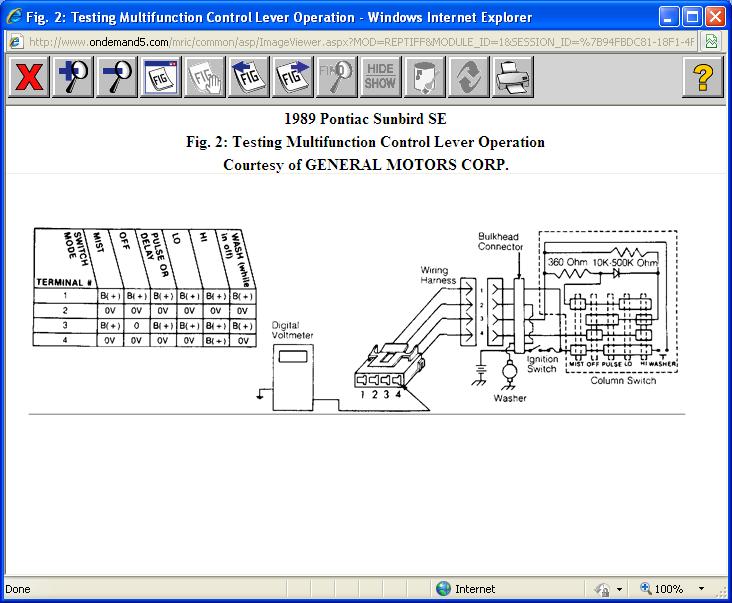Click the 'Ignition Switch' label
This screenshot has height=603, width=732.
[542, 364]
